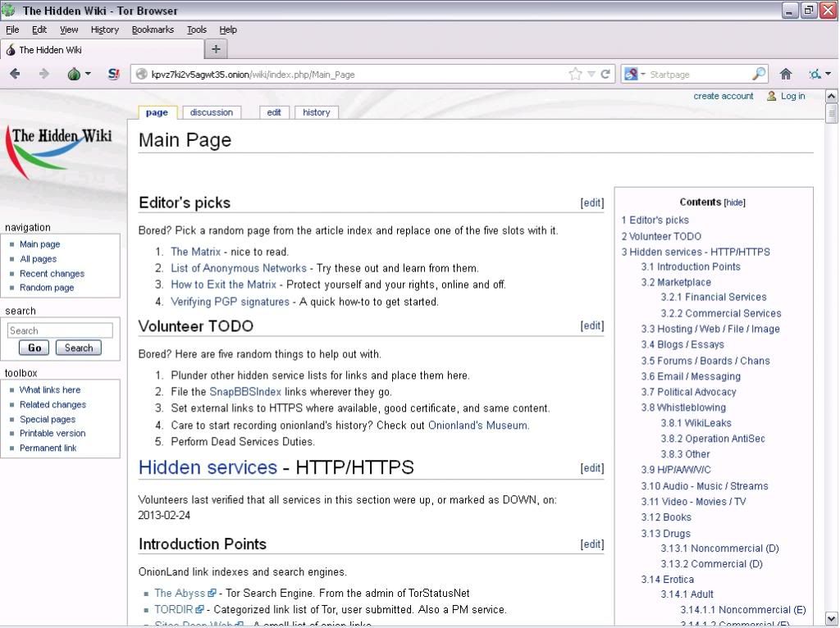Hide the Contents table
Image resolution: width=840 pixels, height=628 pixels.
click(x=734, y=203)
